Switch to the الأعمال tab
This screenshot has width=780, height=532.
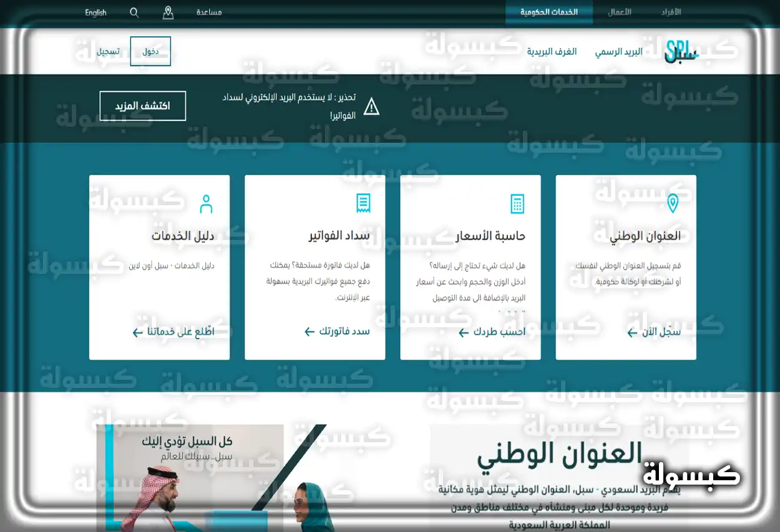pyautogui.click(x=618, y=12)
